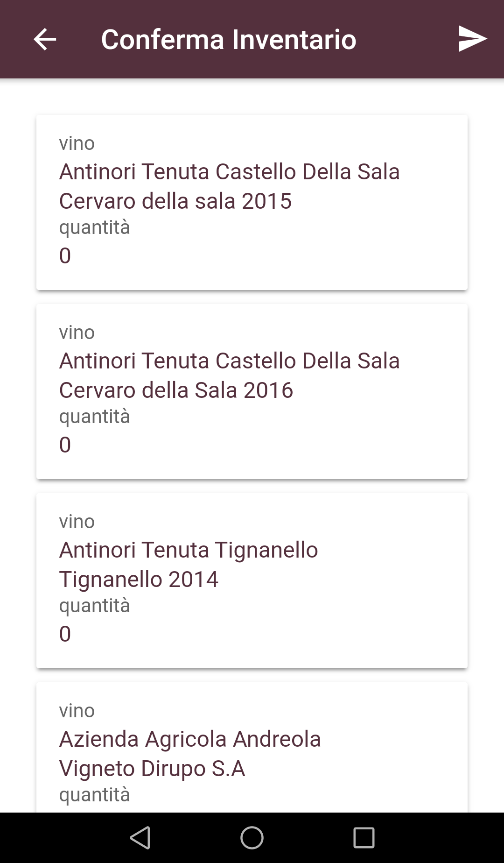Viewport: 504px width, 863px height.
Task: Tap the quantità label under Vigneto Dirupo
Action: click(x=94, y=795)
